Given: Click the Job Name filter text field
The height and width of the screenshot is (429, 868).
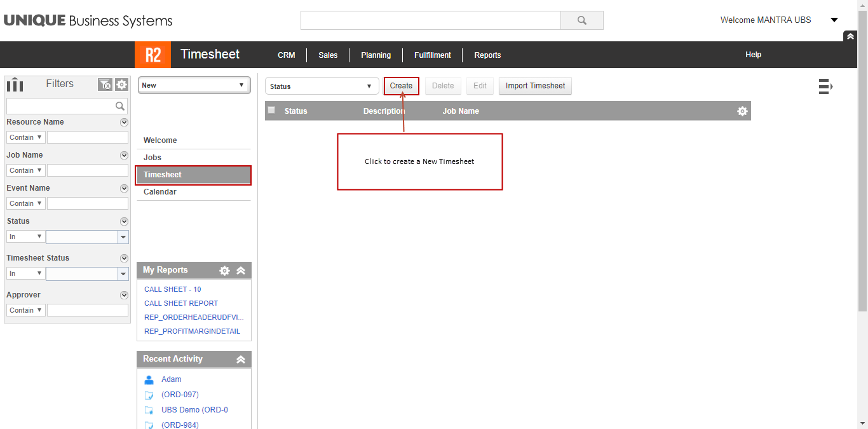Looking at the screenshot, I should [x=88, y=170].
